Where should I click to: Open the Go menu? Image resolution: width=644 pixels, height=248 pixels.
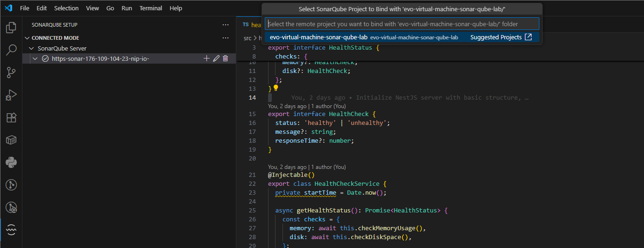tap(110, 8)
